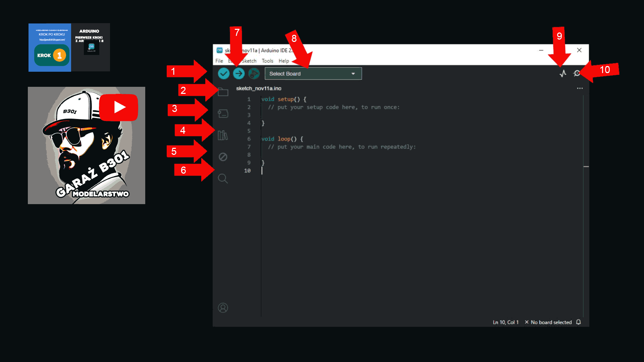The height and width of the screenshot is (362, 644).
Task: Expand the Select Board dropdown
Action: pyautogui.click(x=313, y=74)
